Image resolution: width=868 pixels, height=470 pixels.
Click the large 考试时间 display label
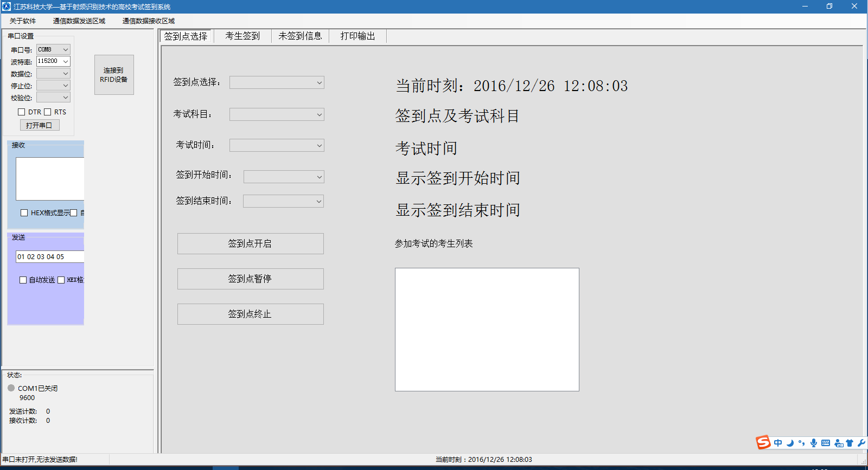tap(426, 148)
